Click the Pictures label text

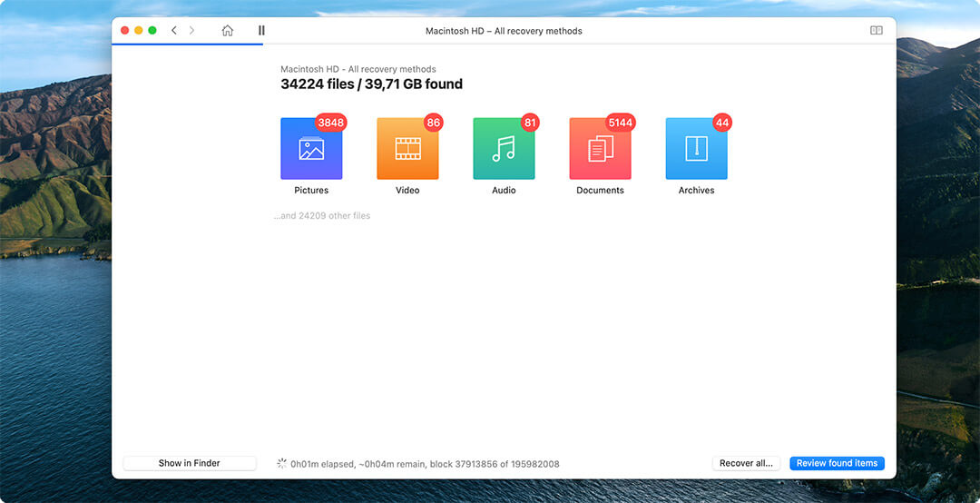311,190
